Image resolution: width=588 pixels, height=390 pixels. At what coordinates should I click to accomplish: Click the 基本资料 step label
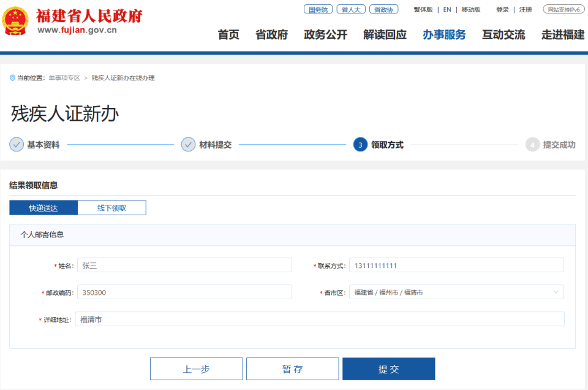click(43, 145)
